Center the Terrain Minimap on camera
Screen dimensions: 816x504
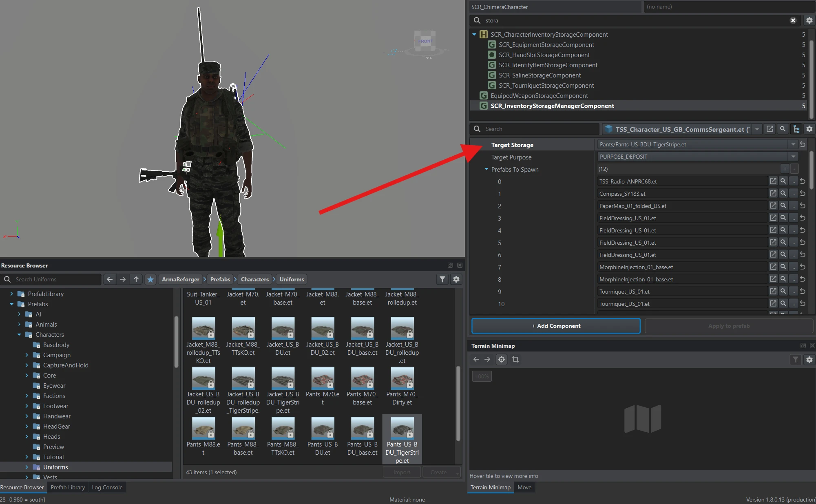502,359
